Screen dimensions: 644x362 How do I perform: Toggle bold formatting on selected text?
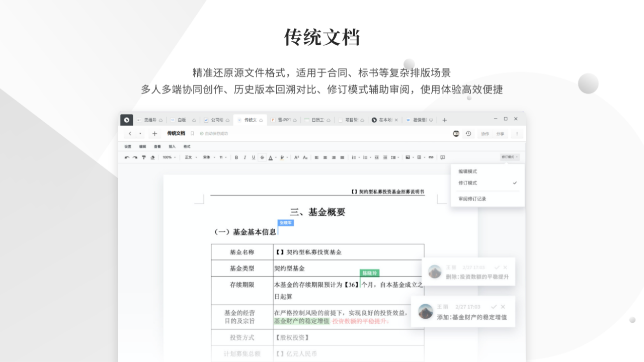click(235, 157)
